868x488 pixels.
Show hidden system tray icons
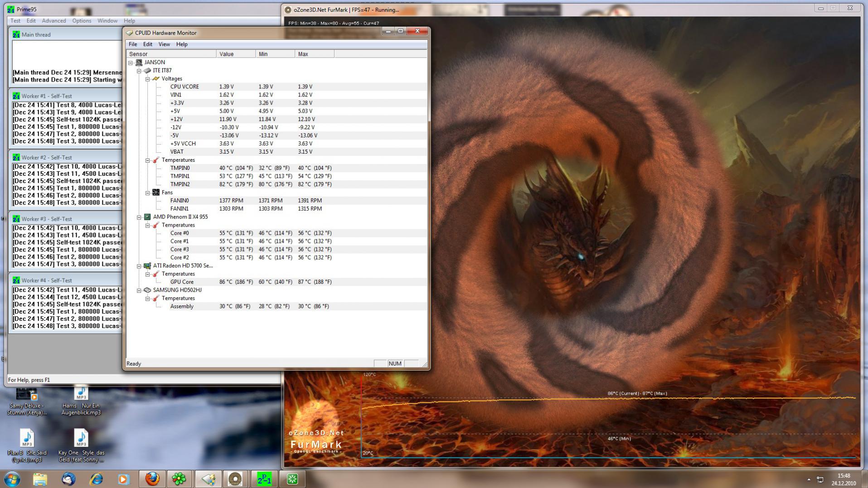(x=809, y=479)
